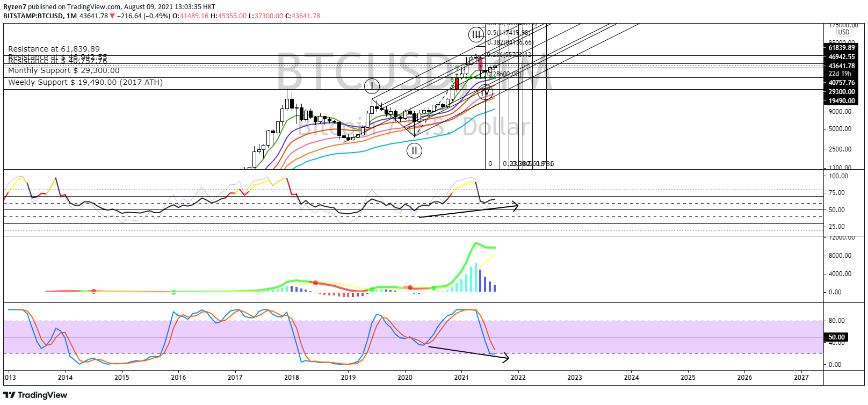Image resolution: width=868 pixels, height=405 pixels.
Task: Click the 43641.78 current price label
Action: click(842, 66)
